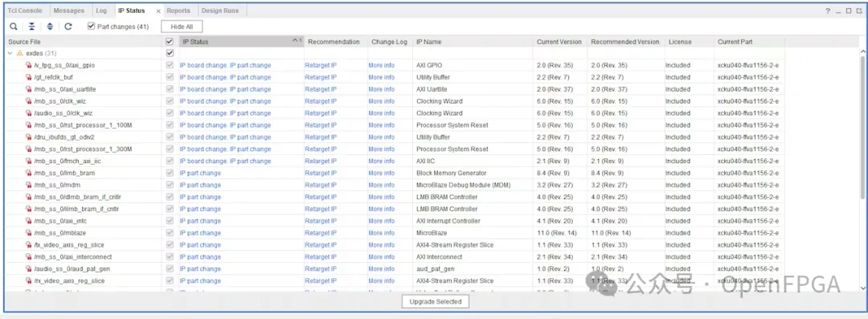Click the locked IP icon for /v_tpg_ss_0/axi_gpio

click(29, 65)
